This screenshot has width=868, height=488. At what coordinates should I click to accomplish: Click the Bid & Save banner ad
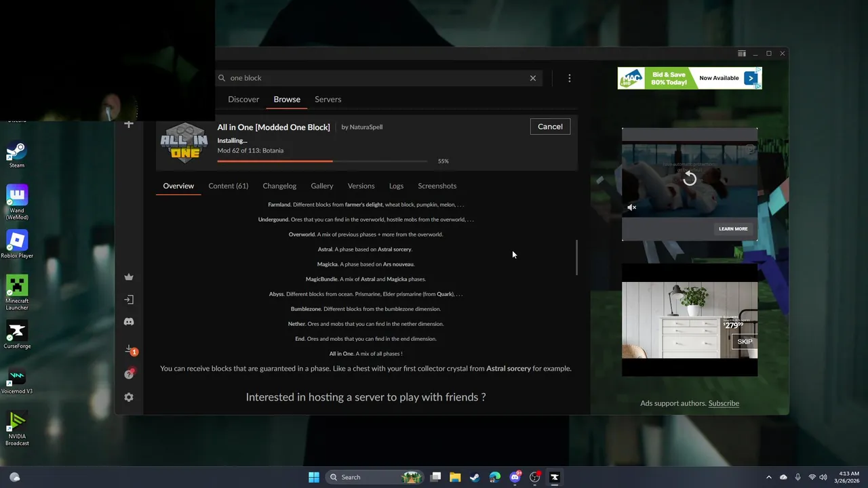(x=690, y=78)
